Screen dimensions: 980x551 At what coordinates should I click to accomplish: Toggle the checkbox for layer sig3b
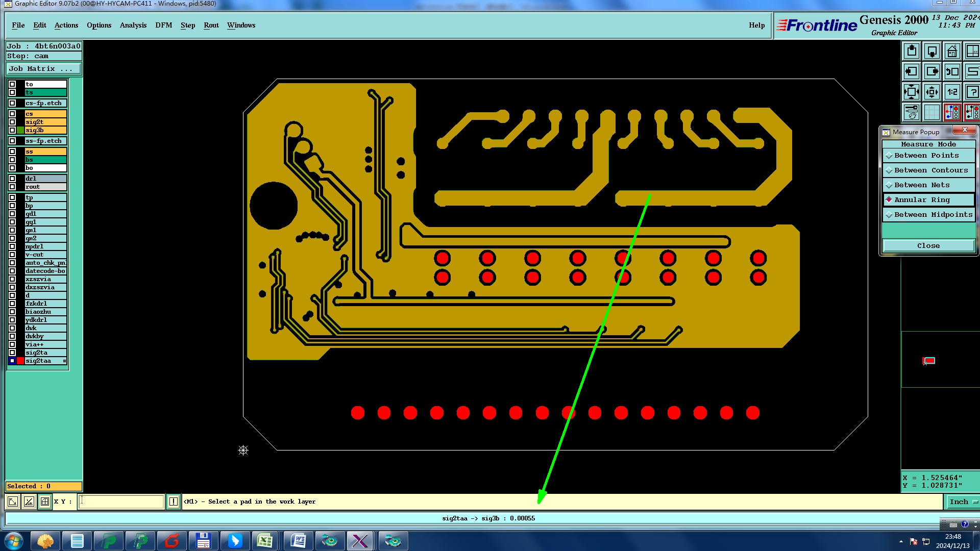coord(12,130)
